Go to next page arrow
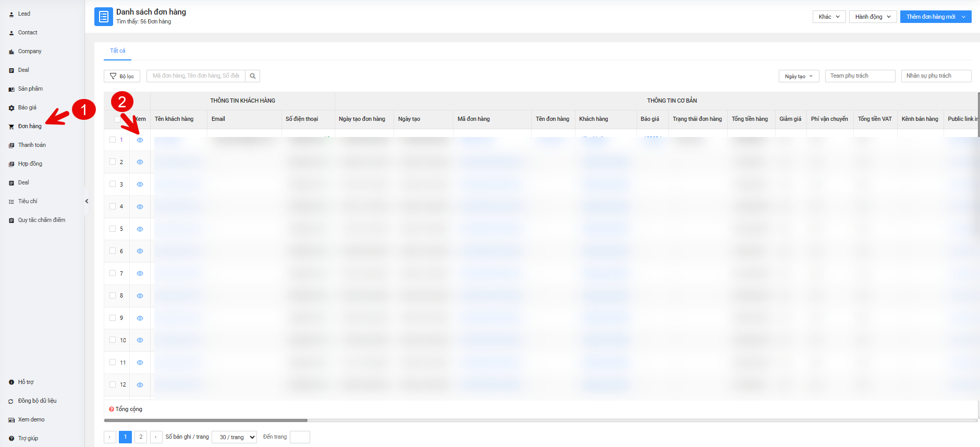The width and height of the screenshot is (980, 447). click(156, 437)
